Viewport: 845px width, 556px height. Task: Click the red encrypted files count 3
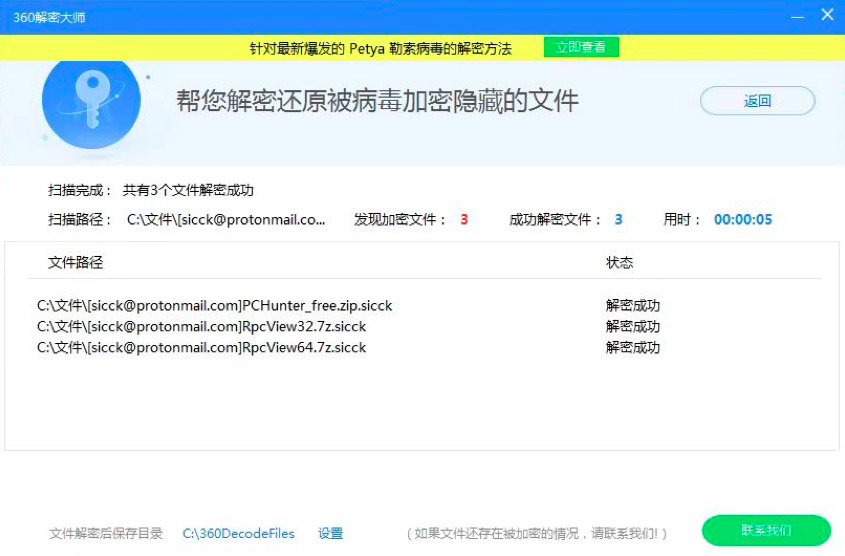click(x=464, y=220)
